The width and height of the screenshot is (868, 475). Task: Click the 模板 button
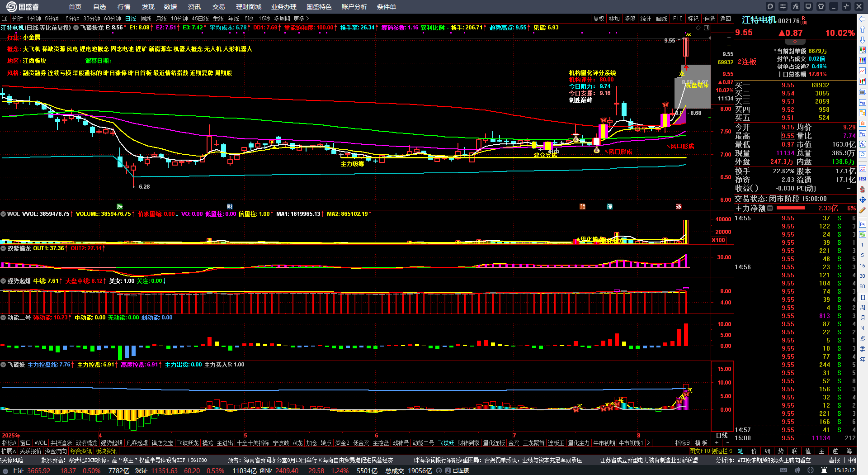(x=701, y=443)
